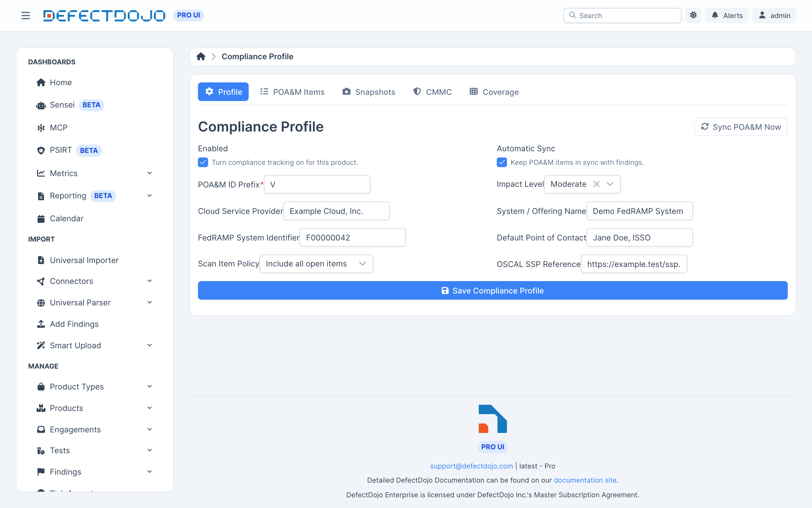Click Save Compliance Profile
This screenshot has width=812, height=508.
coord(493,290)
